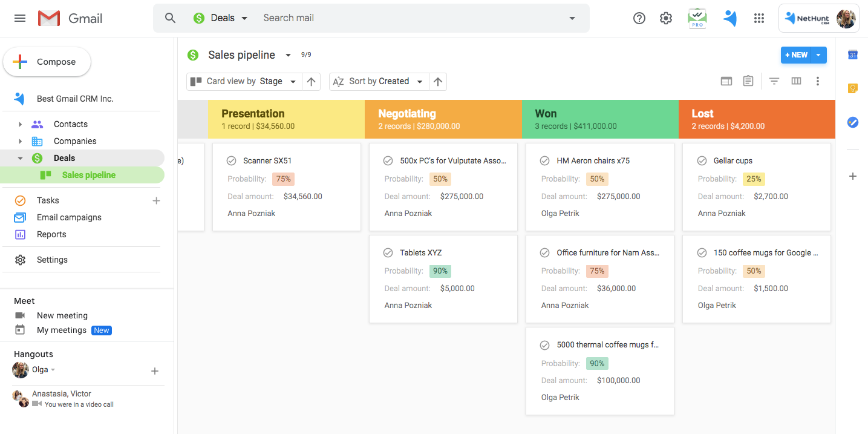Screen dimensions: 868x434
Task: Select Sales pipeline in the sidebar
Action: click(x=88, y=175)
